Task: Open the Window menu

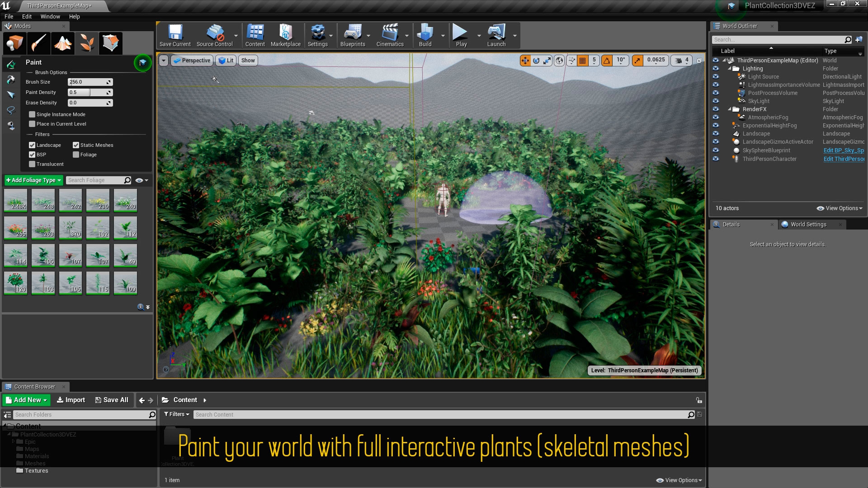Action: click(x=50, y=16)
